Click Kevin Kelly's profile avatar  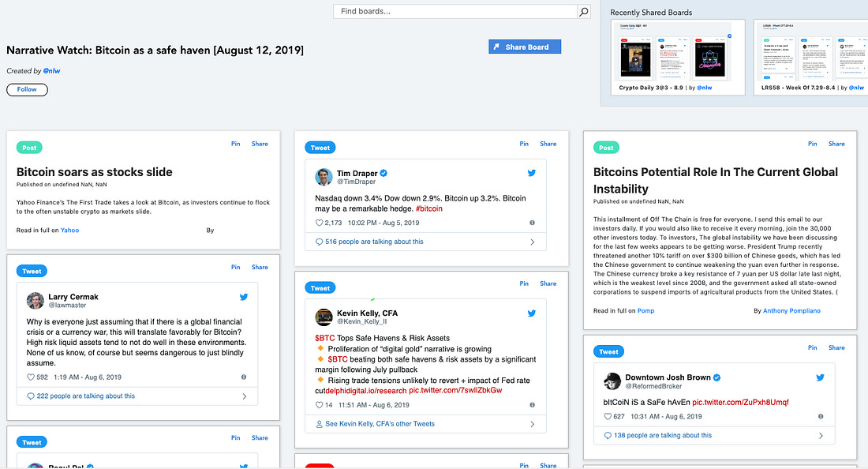click(x=324, y=317)
